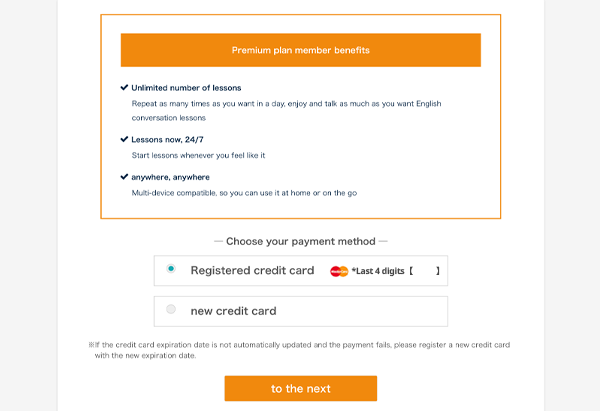Image resolution: width=600 pixels, height=411 pixels.
Task: Click the 'Unlimited number of lessons' heading
Action: 186,88
